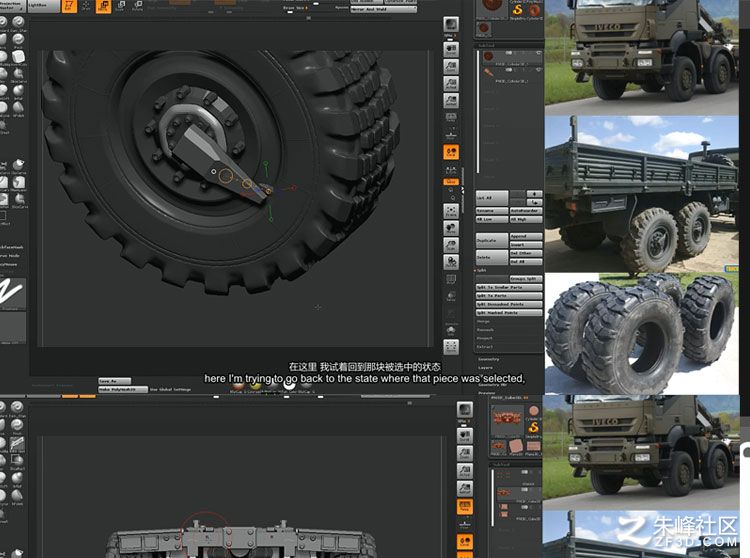Select the Scale mode icon in top toolbar
The height and width of the screenshot is (558, 750).
[121, 6]
